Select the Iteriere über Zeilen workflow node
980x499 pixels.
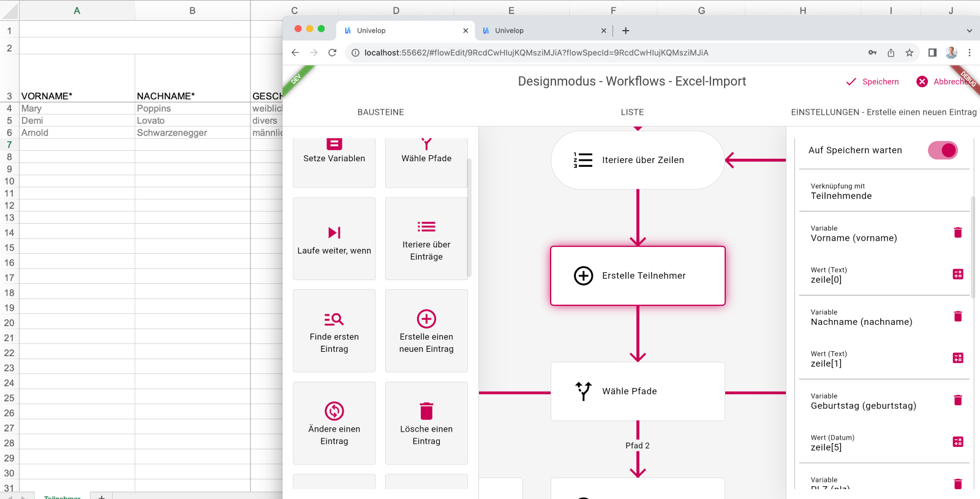638,160
